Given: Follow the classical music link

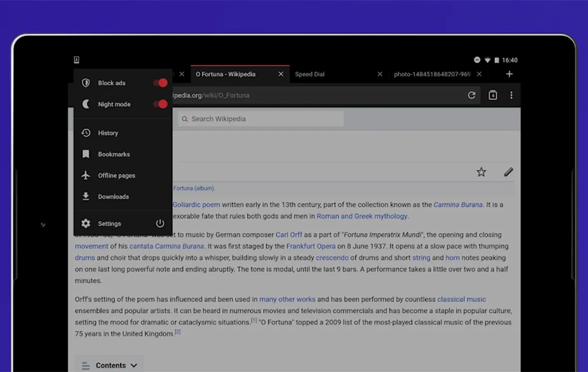Looking at the screenshot, I should coord(461,299).
